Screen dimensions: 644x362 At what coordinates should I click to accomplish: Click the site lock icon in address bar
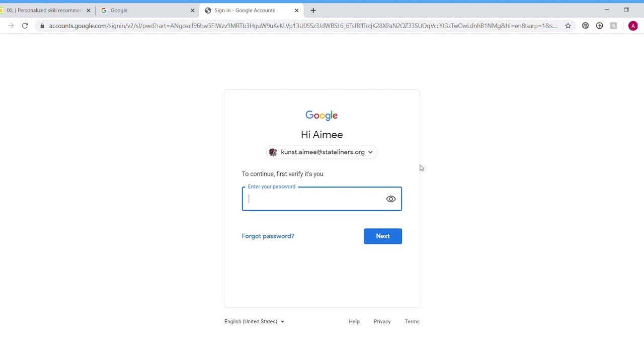pyautogui.click(x=42, y=26)
